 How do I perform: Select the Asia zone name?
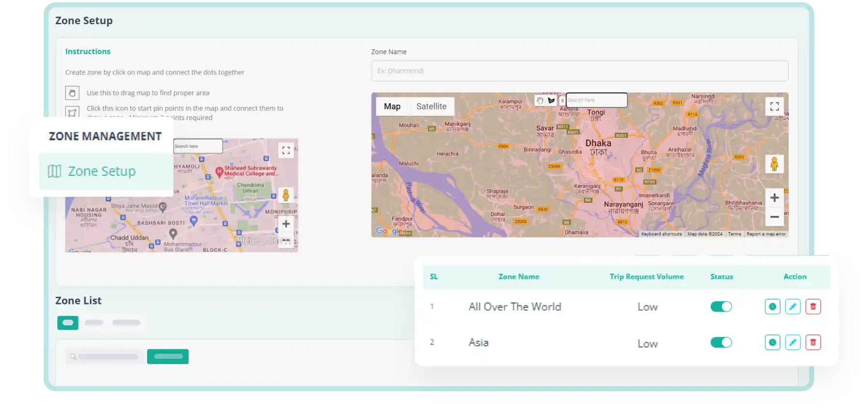tap(479, 343)
